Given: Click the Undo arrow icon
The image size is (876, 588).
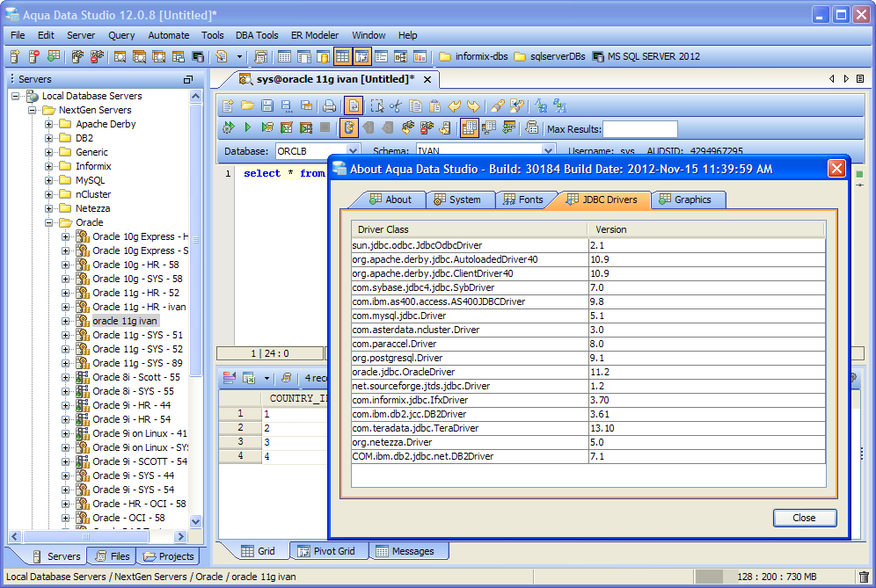Looking at the screenshot, I should click(x=455, y=105).
